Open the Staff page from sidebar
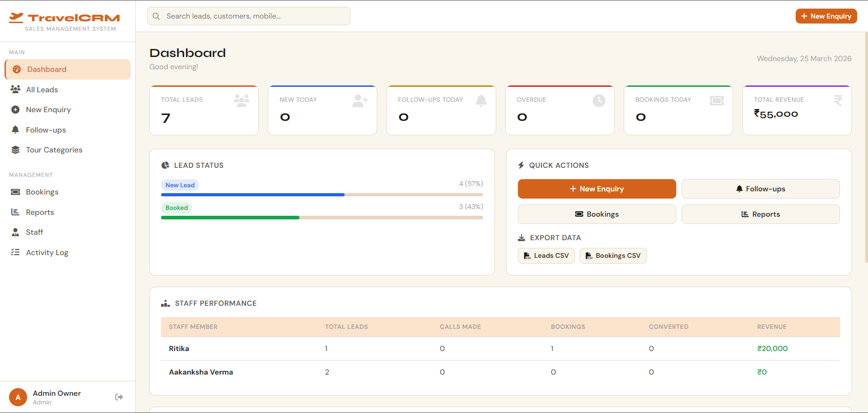 pyautogui.click(x=68, y=232)
